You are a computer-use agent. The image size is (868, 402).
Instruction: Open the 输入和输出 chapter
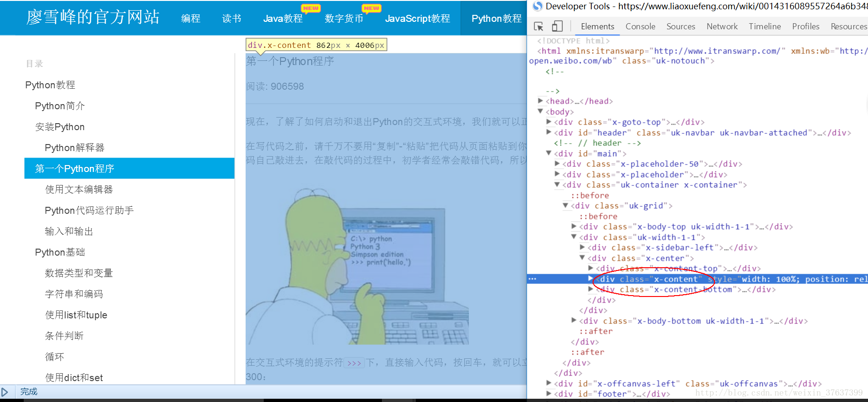(x=69, y=231)
